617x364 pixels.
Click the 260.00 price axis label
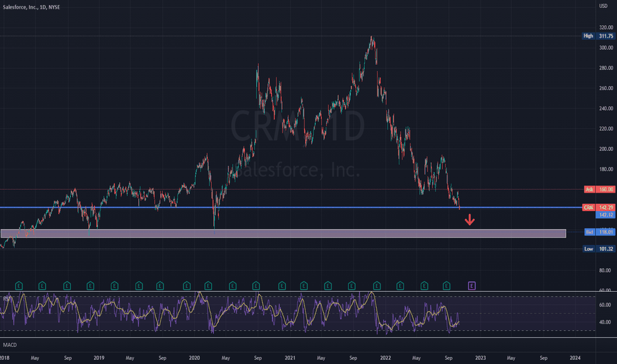(x=606, y=88)
